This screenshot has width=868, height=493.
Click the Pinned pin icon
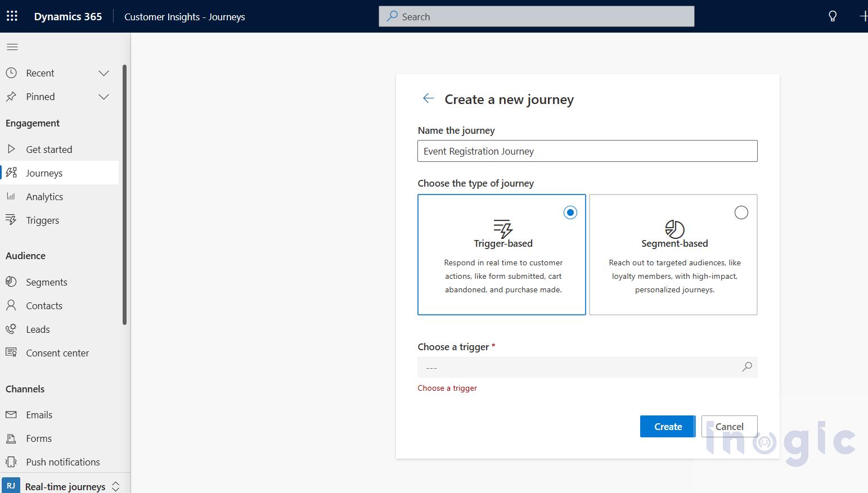coord(11,97)
